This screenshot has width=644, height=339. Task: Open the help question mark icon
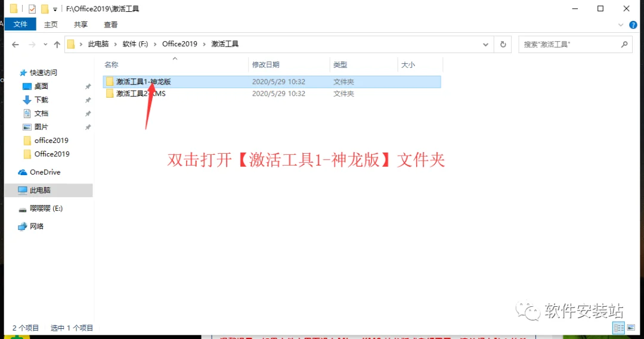(x=633, y=25)
